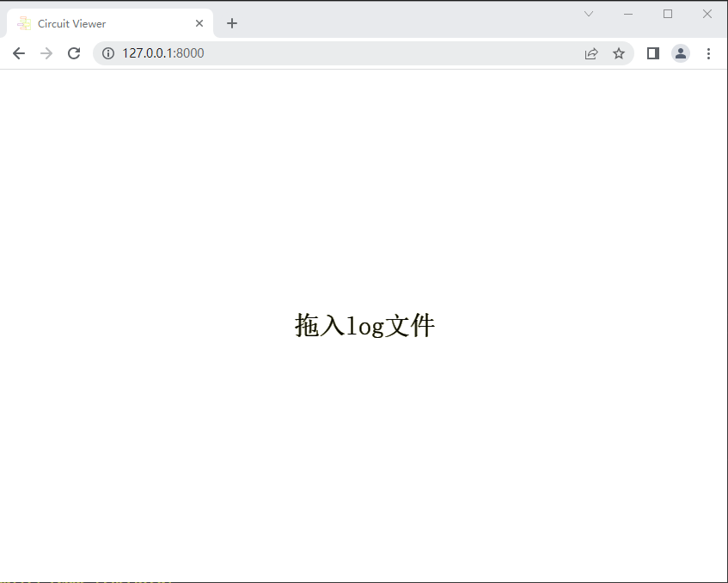The height and width of the screenshot is (583, 728).
Task: View site information icon in address bar
Action: [x=108, y=53]
